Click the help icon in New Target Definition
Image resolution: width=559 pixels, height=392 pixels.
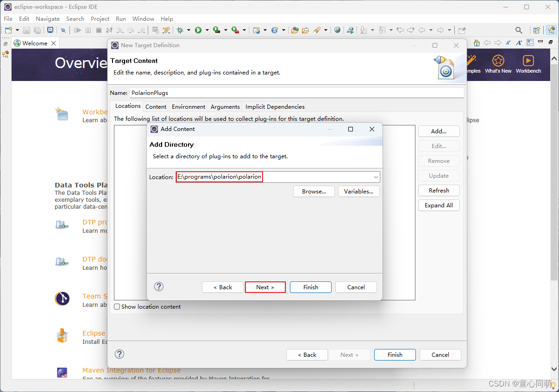click(x=119, y=354)
